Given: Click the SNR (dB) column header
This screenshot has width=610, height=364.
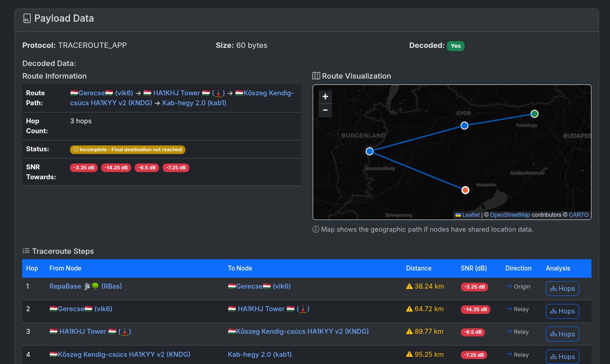Looking at the screenshot, I should coord(474,268).
